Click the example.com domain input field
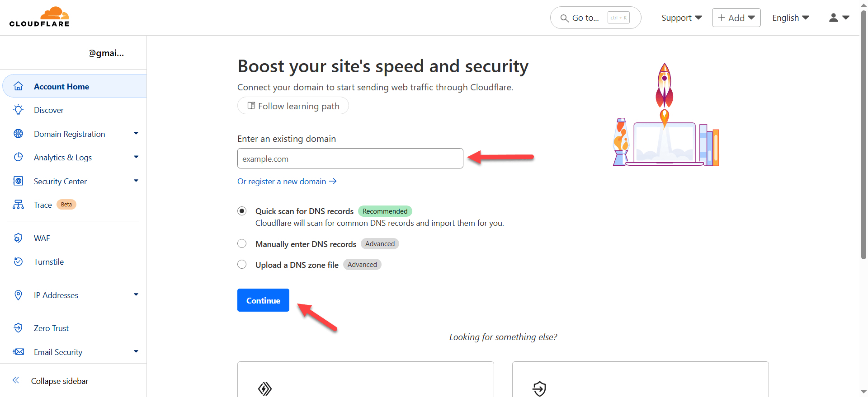This screenshot has height=397, width=868. 350,158
